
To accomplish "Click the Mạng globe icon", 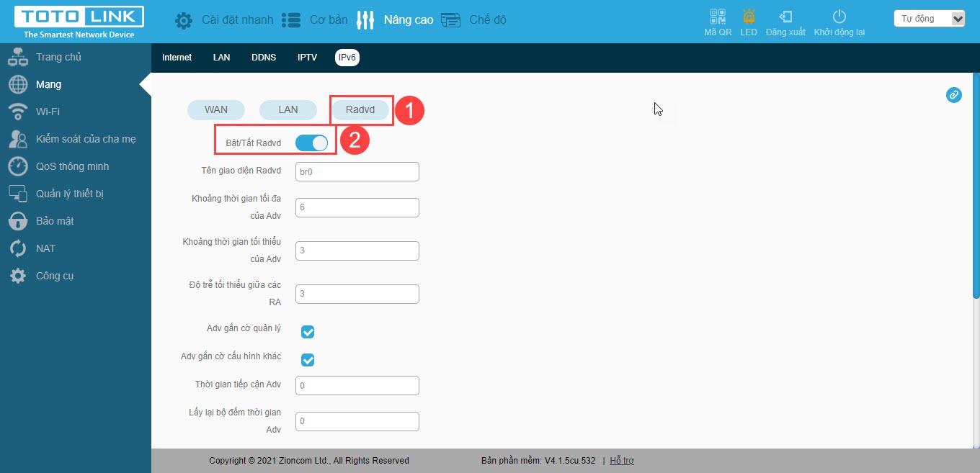I will click(18, 84).
